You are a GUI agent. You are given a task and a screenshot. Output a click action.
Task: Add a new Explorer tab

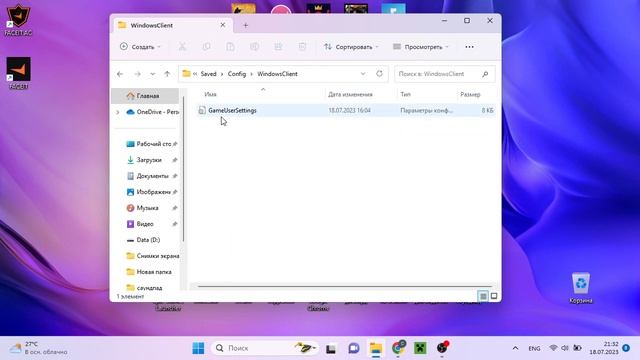[x=246, y=25]
